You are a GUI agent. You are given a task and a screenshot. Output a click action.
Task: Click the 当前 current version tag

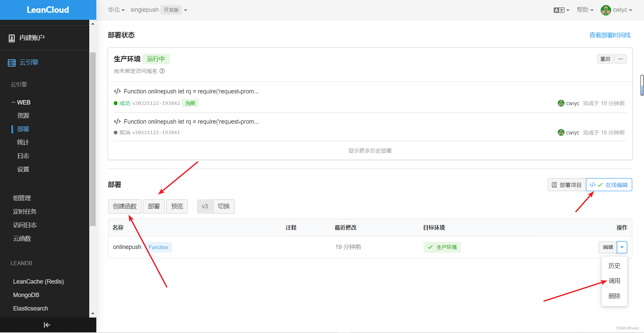pyautogui.click(x=190, y=103)
